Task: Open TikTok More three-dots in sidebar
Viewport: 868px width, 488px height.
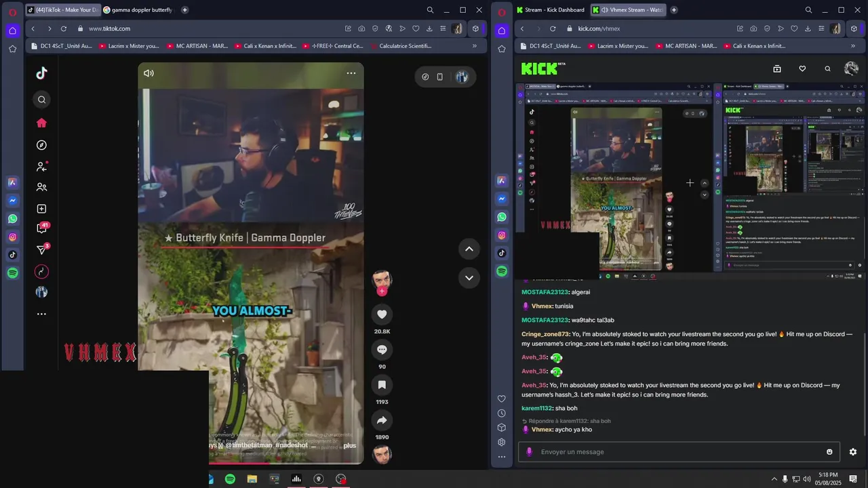Action: click(x=41, y=314)
